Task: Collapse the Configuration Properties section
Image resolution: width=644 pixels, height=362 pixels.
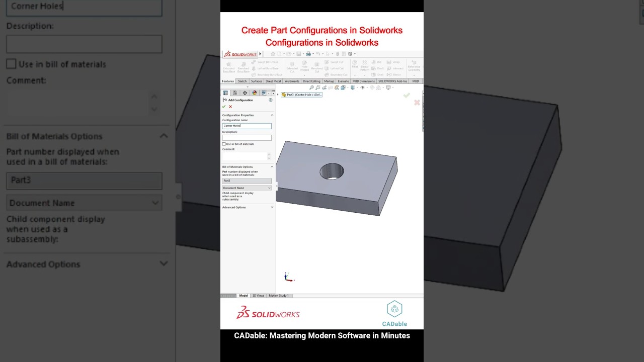Action: click(272, 115)
